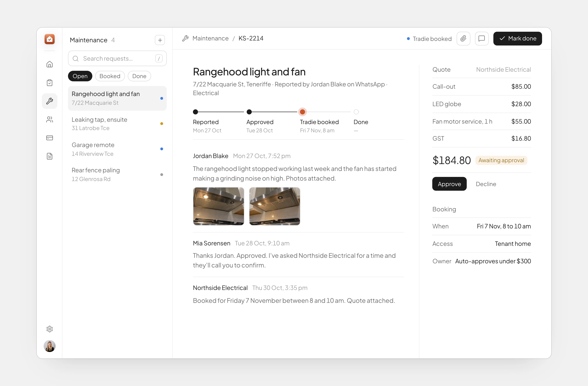
Task: Click the empty Done timeline marker
Action: coord(356,112)
